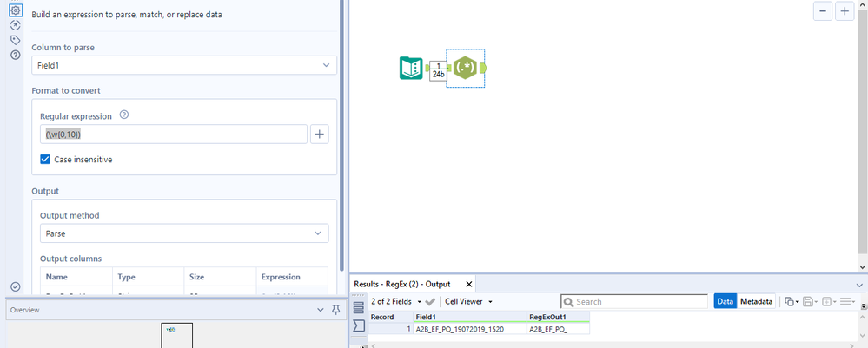Open the copy cells dropdown icon
The height and width of the screenshot is (348, 868).
tap(791, 301)
